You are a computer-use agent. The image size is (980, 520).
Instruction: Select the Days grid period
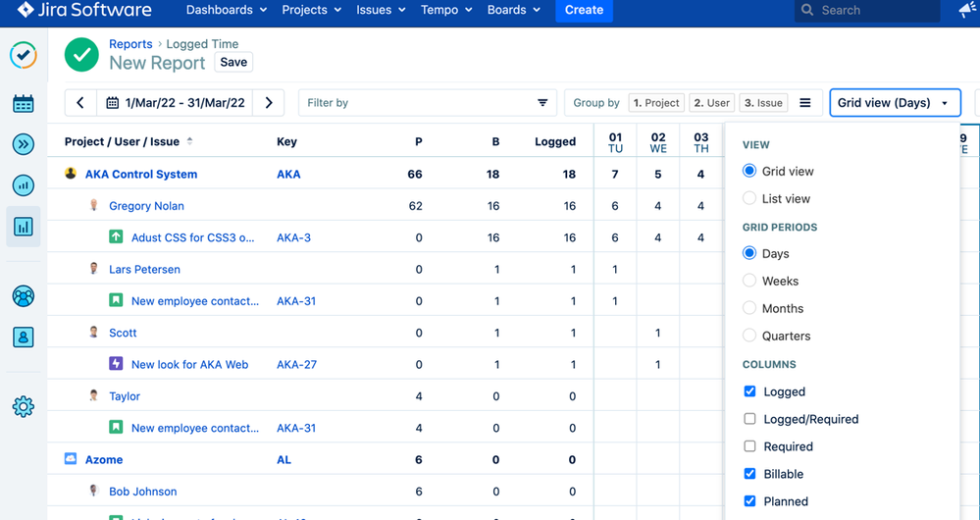click(x=748, y=253)
